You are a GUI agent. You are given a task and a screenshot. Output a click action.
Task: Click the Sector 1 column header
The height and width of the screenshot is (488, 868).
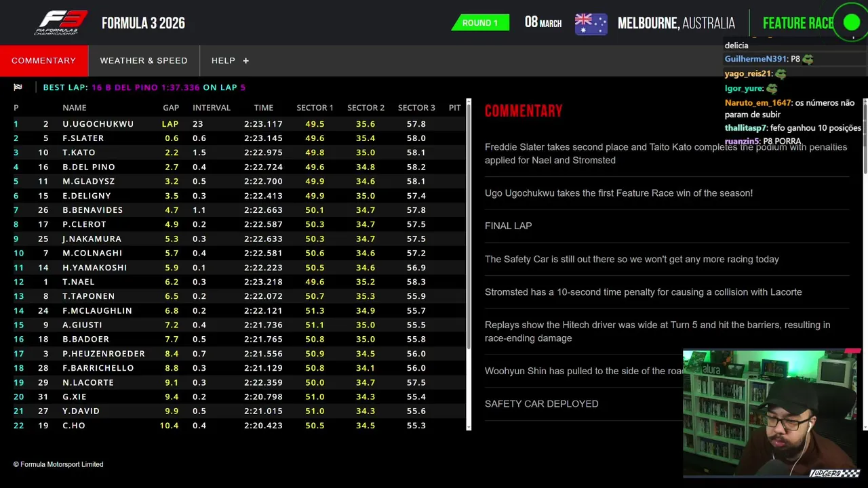(x=315, y=108)
